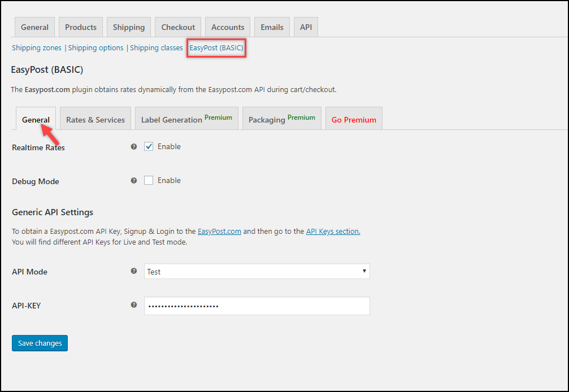Enable the Debug Mode checkbox
The width and height of the screenshot is (569, 392).
pyautogui.click(x=149, y=180)
